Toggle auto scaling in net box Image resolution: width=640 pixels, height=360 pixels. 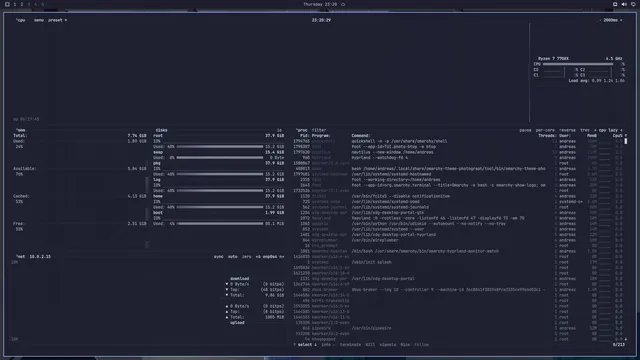pos(233,257)
